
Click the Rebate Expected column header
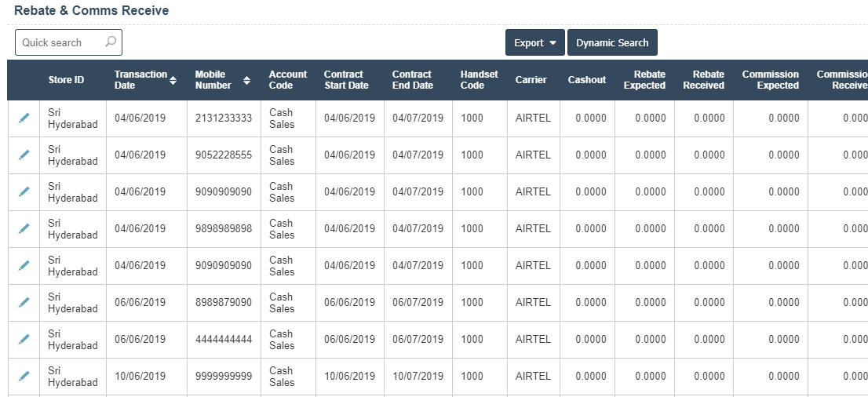point(644,80)
